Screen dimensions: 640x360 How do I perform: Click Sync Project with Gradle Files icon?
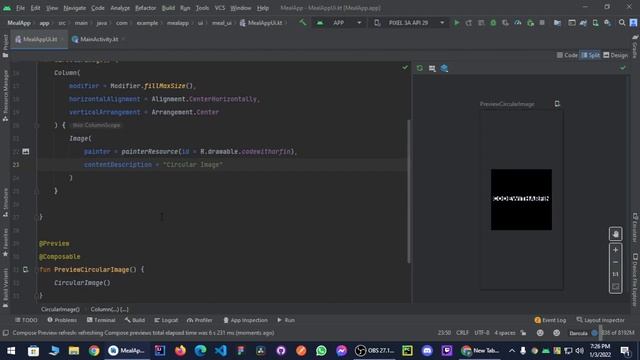pos(583,23)
